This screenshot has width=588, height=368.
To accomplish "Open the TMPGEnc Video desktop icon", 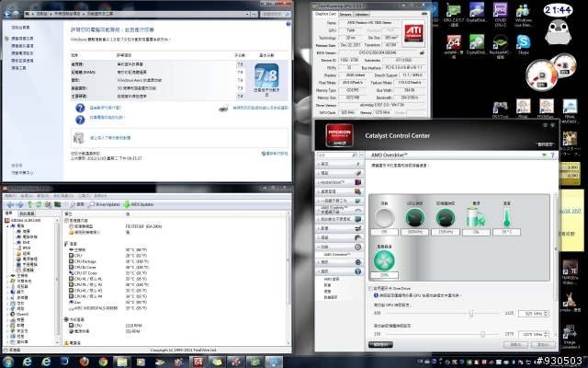I will click(x=570, y=272).
